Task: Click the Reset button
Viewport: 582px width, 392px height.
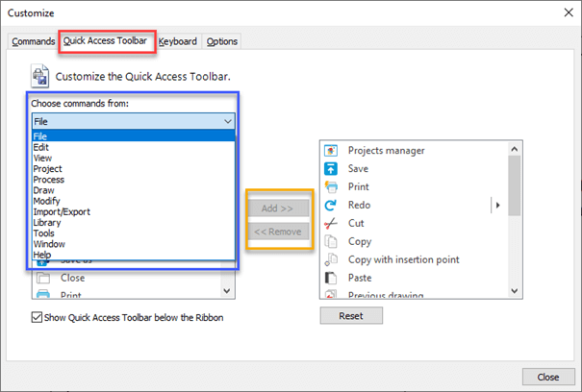Action: (x=351, y=315)
